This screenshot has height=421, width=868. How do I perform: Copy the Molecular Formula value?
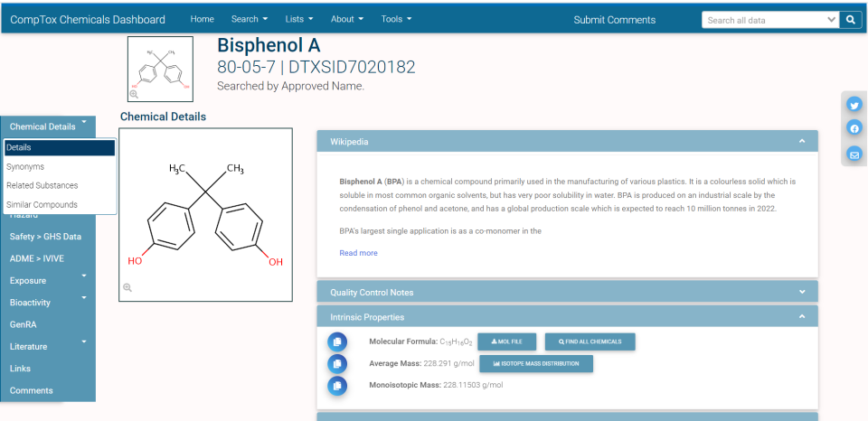(336, 341)
